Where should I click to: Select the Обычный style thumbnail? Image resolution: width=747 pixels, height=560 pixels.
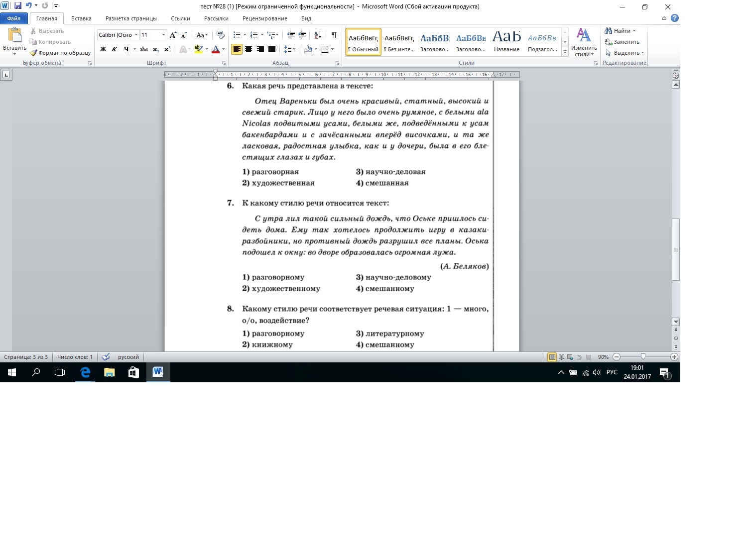364,42
